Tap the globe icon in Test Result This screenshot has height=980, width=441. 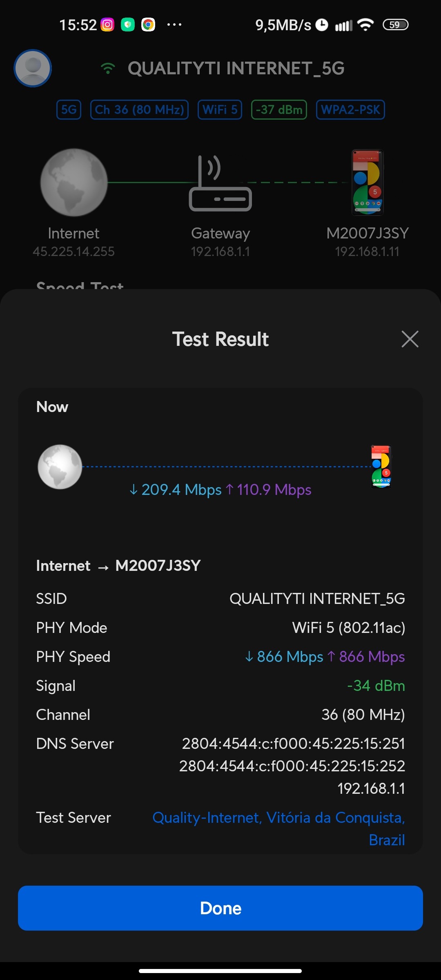60,467
